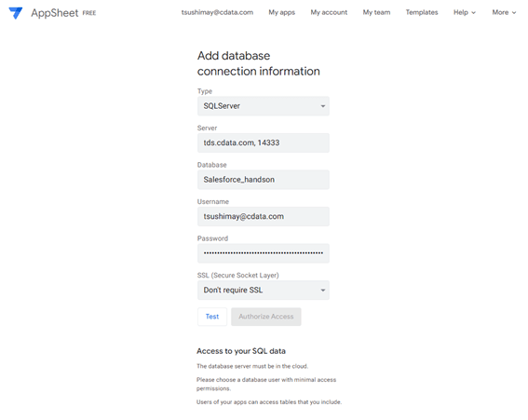Open My account page

(x=329, y=12)
